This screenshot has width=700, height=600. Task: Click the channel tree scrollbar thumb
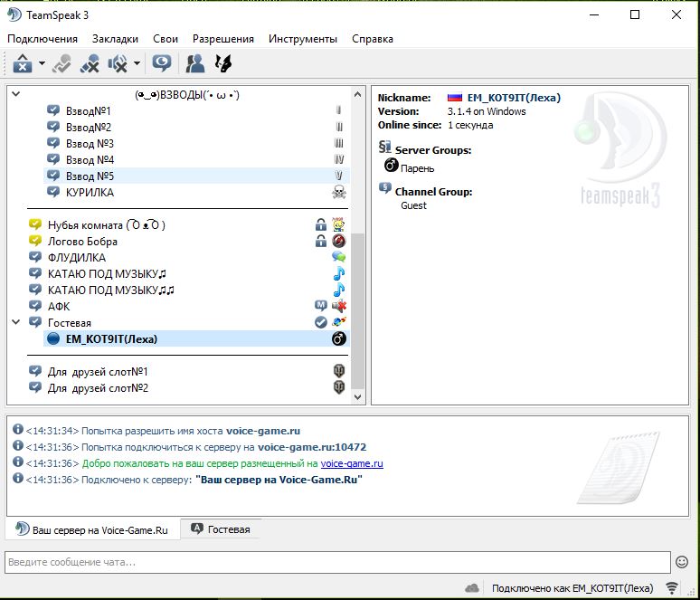(x=357, y=311)
